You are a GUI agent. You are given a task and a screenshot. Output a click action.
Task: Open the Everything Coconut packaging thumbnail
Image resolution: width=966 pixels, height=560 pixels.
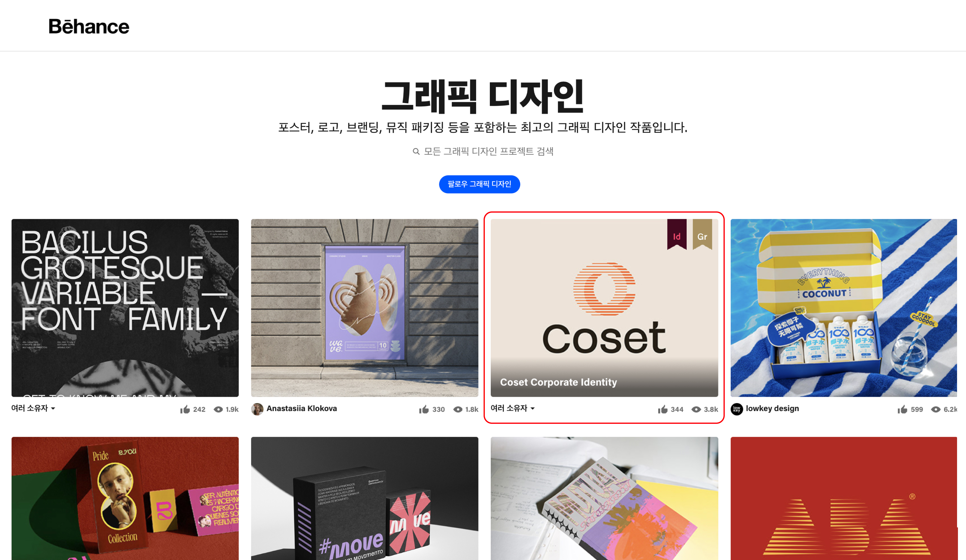(844, 308)
